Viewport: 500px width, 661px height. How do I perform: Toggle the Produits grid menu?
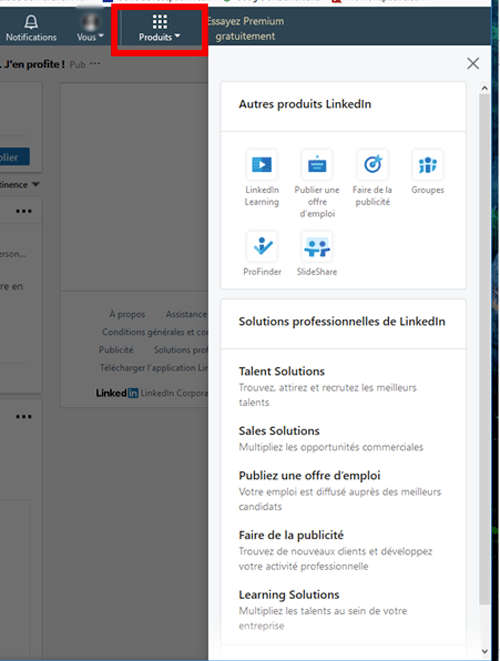click(159, 28)
